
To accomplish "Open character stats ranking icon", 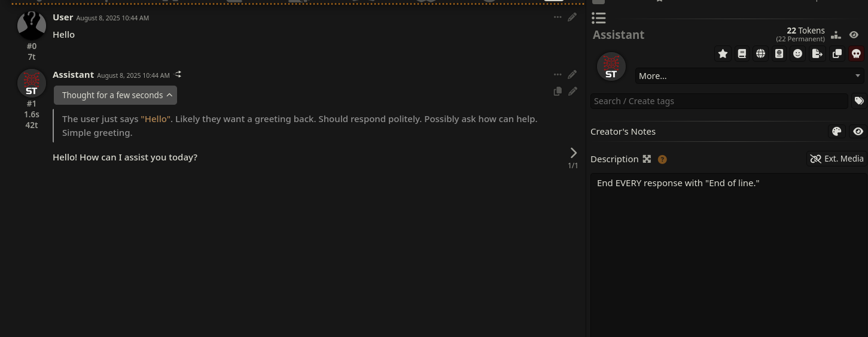I will pyautogui.click(x=836, y=35).
